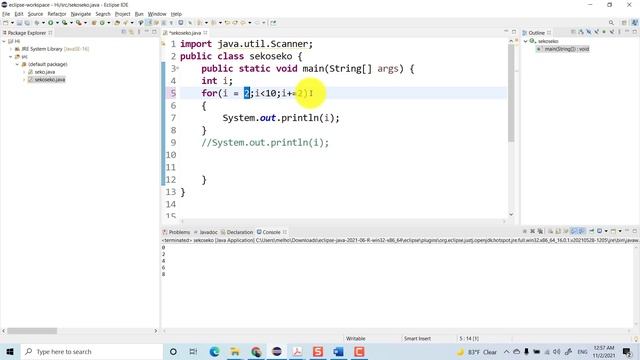
Task: Toggle Hide Non-Public Members in Outline
Action: (x=604, y=32)
